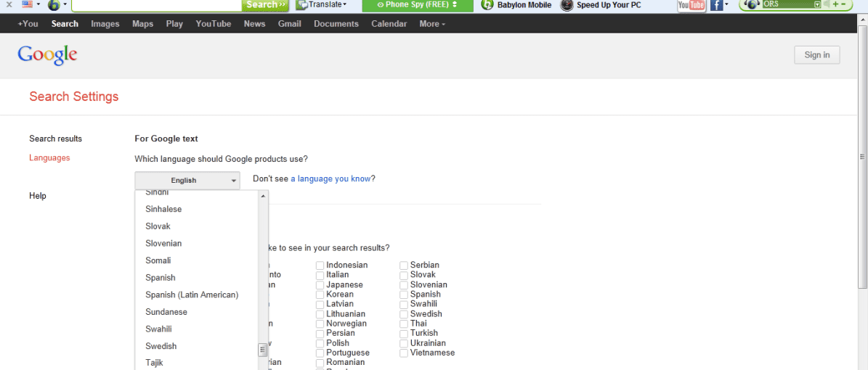Click the language list scroll-up arrow
868x370 pixels.
click(263, 196)
